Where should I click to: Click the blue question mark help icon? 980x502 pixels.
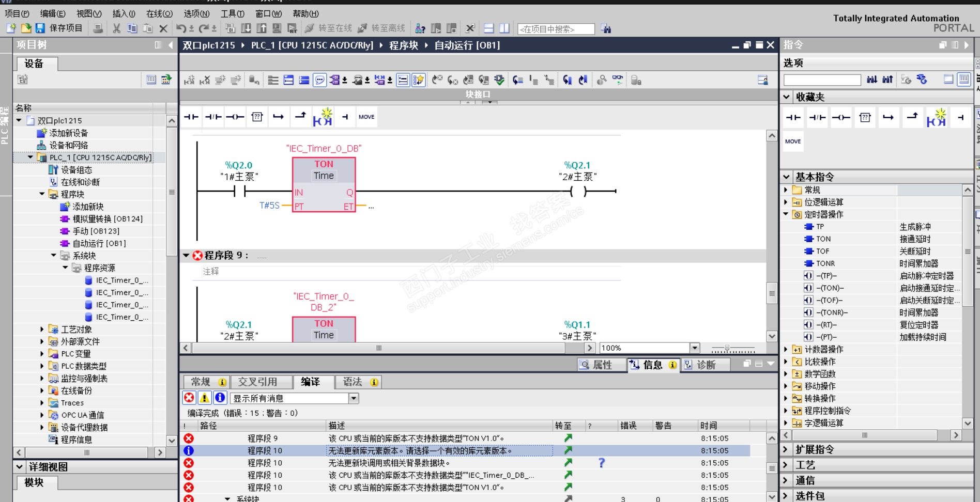[x=601, y=463]
